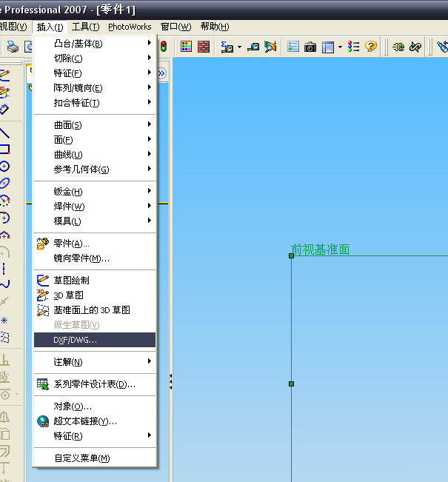Image resolution: width=448 pixels, height=482 pixels.
Task: Expand the 注解(N) submenu
Action: [94, 362]
